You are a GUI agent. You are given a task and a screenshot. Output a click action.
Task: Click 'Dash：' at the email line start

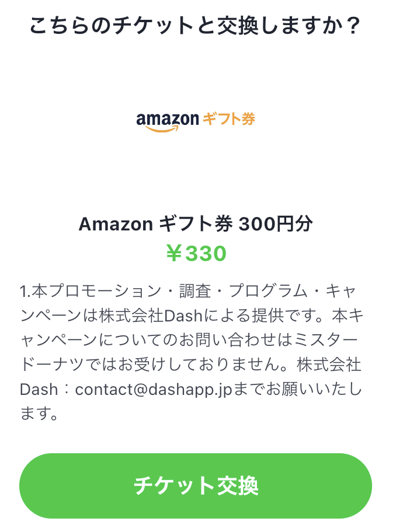[x=45, y=390]
